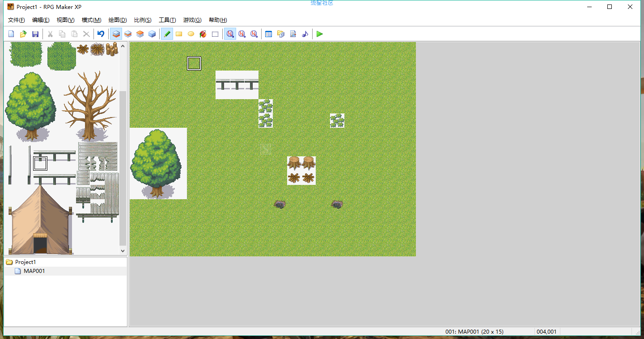Screen dimensions: 644x339
Task: Switch to Layer 3 editing mode
Action: pos(140,34)
